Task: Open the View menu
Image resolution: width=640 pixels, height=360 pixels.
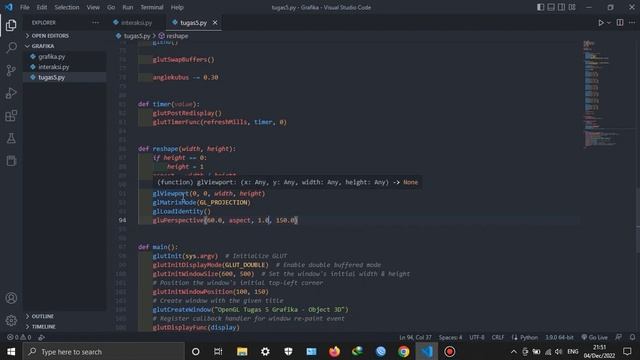Action: pyautogui.click(x=93, y=7)
